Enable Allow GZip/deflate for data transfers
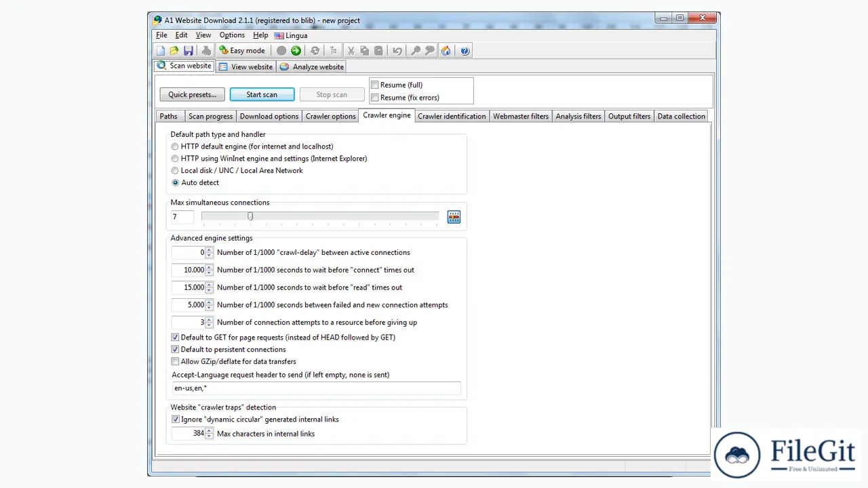Viewport: 868px width, 488px height. [x=176, y=362]
